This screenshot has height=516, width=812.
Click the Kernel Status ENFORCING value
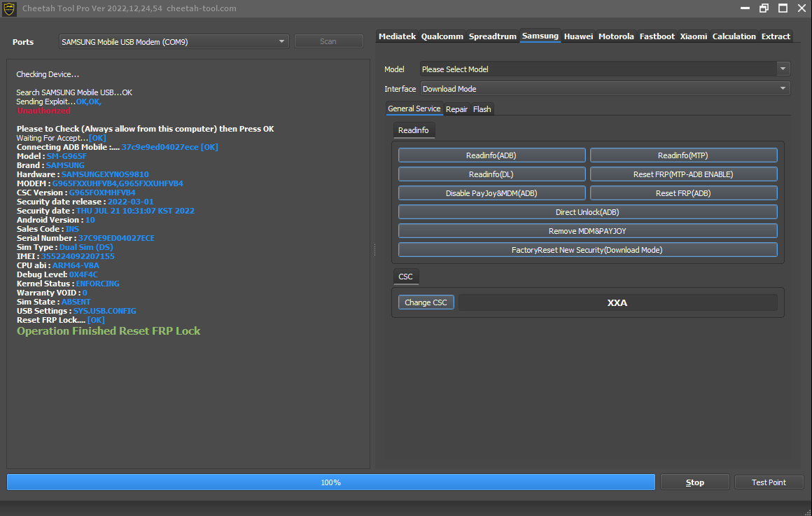click(98, 284)
